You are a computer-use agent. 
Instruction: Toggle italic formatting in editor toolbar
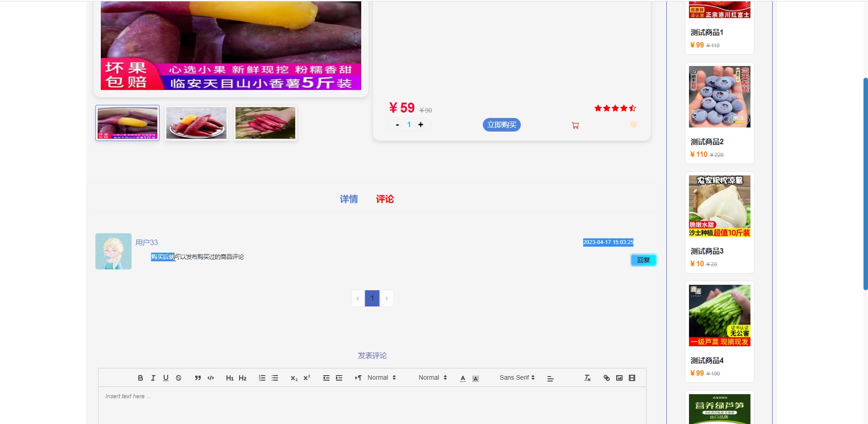click(x=153, y=378)
